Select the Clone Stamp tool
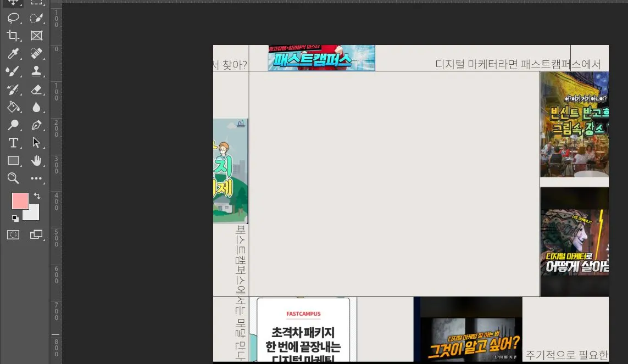Image resolution: width=628 pixels, height=364 pixels. tap(36, 71)
